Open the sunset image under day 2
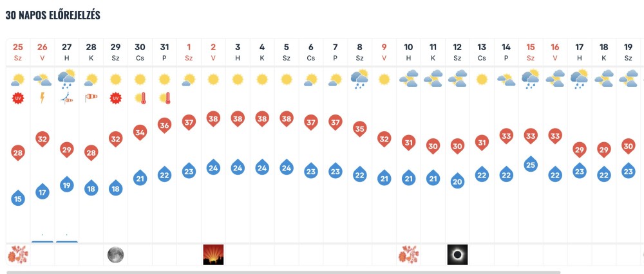644x274 pixels. (x=213, y=255)
